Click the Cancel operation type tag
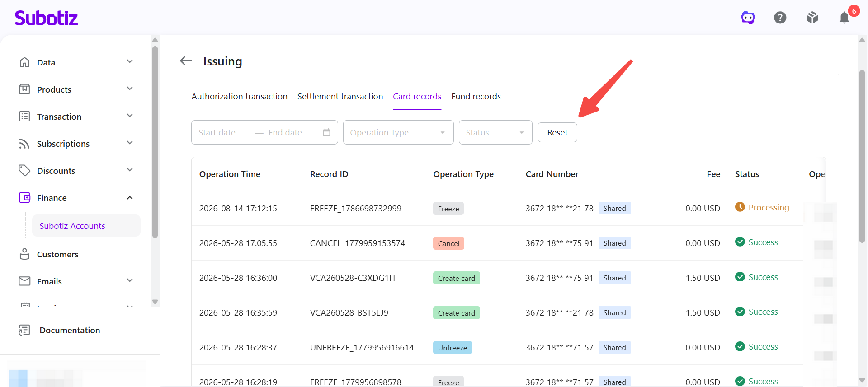 tap(448, 243)
